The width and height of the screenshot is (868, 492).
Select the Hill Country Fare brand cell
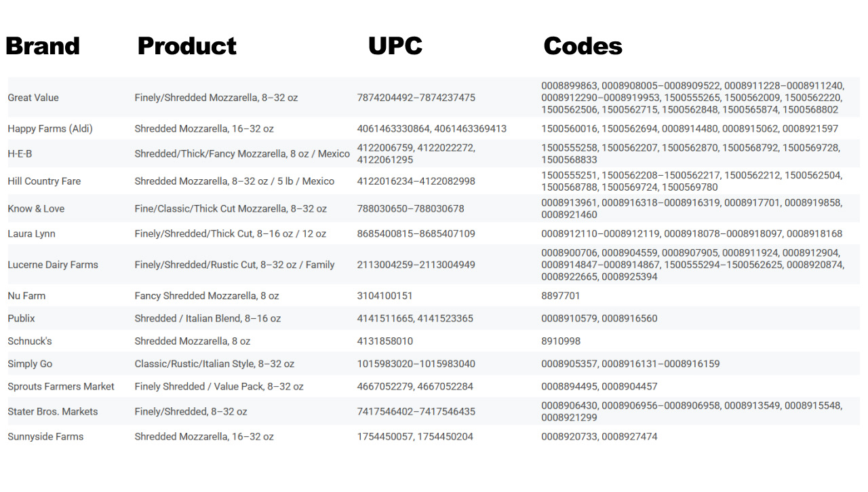(x=44, y=181)
